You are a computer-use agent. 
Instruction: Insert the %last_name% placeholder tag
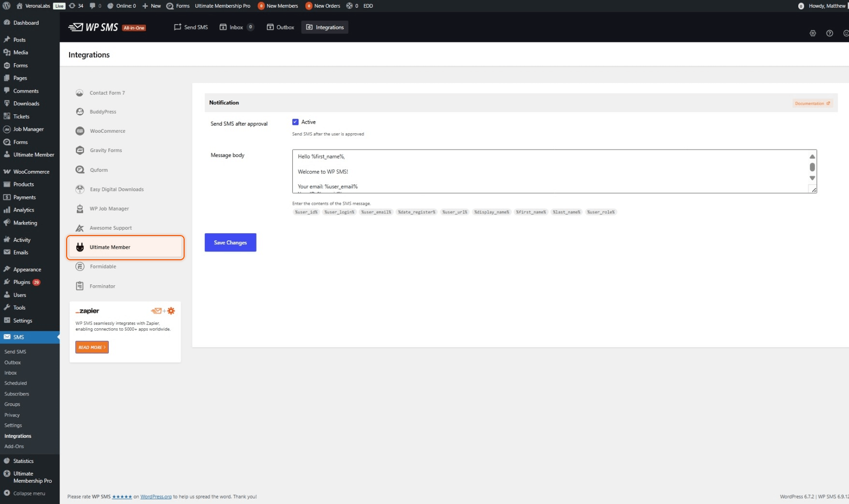pyautogui.click(x=566, y=212)
